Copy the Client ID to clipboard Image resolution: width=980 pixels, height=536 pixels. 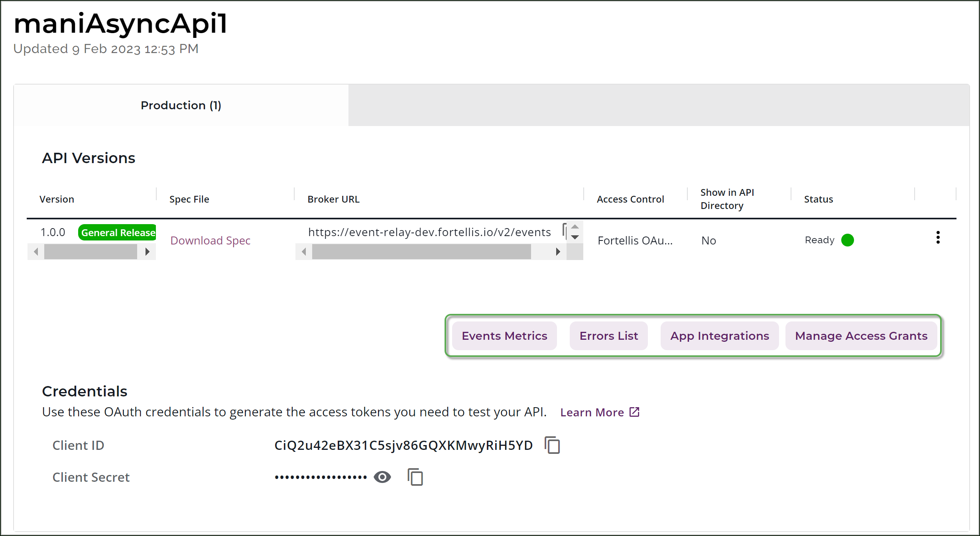pyautogui.click(x=552, y=445)
